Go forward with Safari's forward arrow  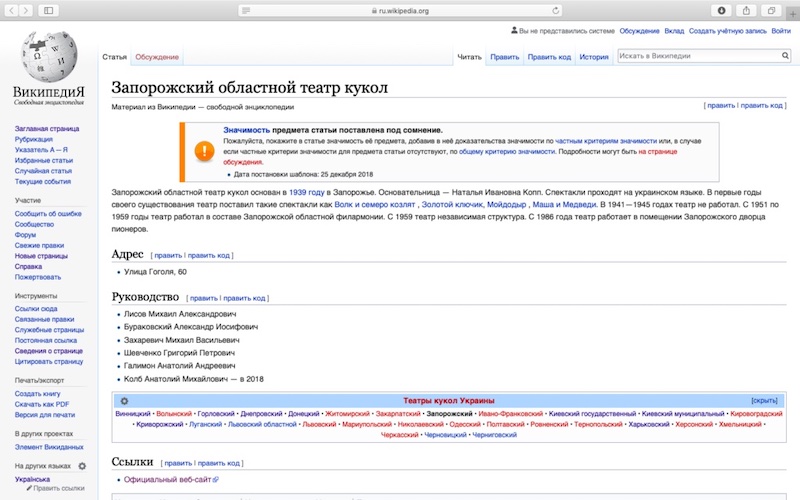[x=26, y=10]
